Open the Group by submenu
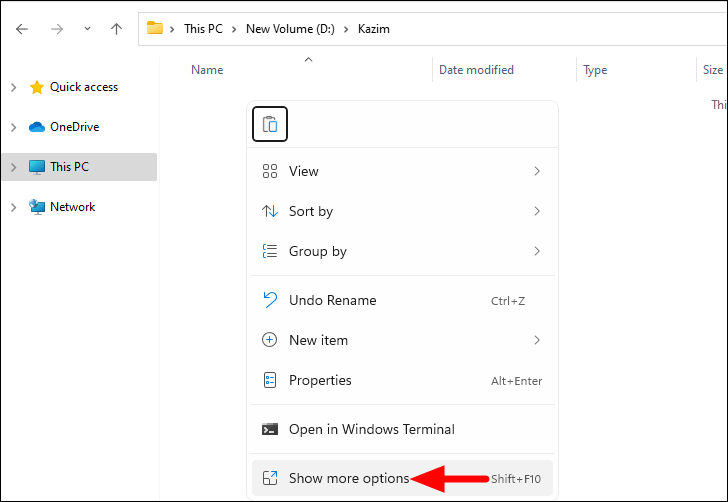Viewport: 728px width, 502px height. pos(402,251)
